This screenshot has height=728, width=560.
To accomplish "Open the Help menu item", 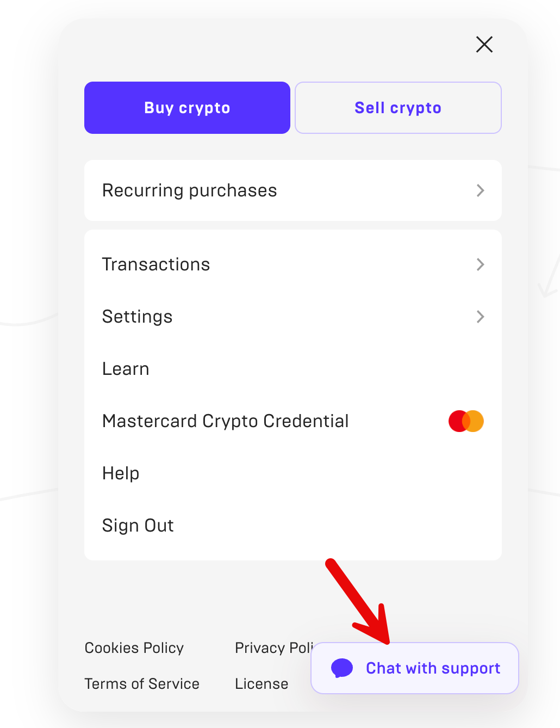I will 121,473.
